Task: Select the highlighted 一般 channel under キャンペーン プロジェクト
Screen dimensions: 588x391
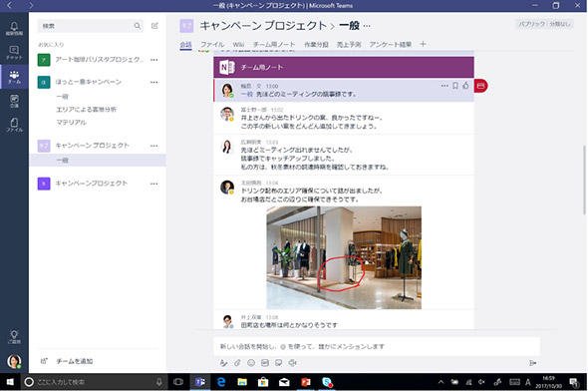Action: (98, 161)
